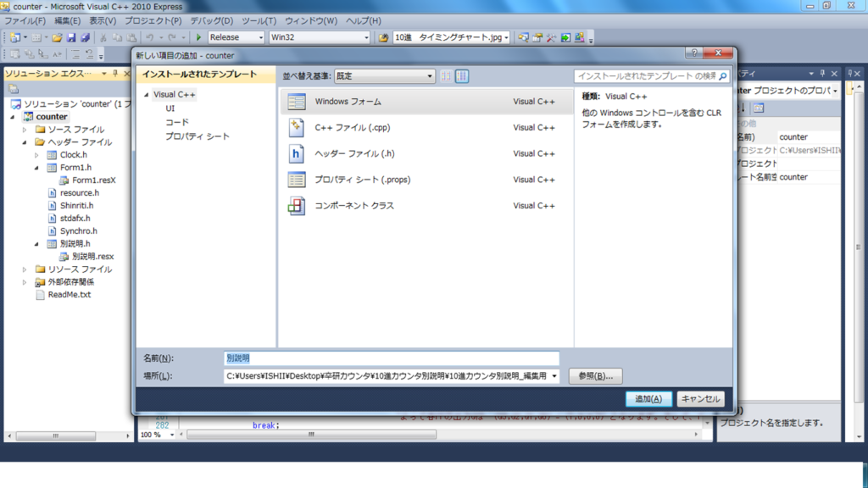Open the プロジェクト(P) menu

(x=153, y=21)
